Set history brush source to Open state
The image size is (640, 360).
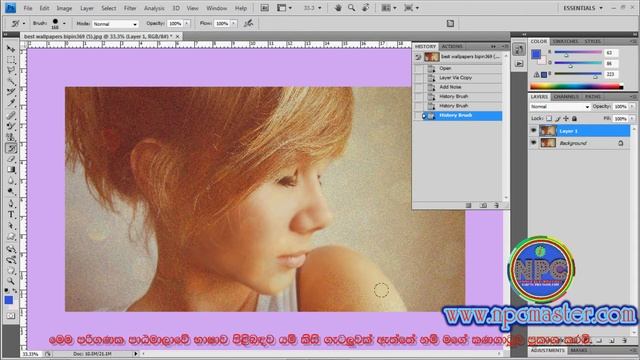tap(418, 68)
